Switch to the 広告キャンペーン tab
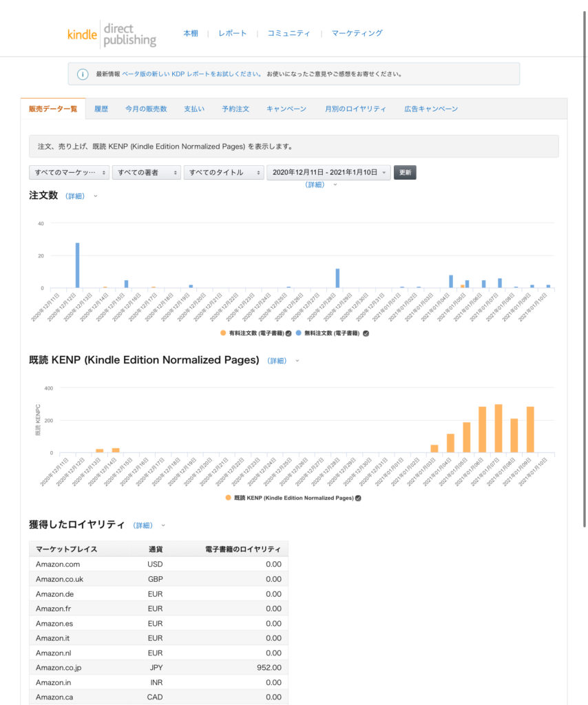 pos(431,109)
